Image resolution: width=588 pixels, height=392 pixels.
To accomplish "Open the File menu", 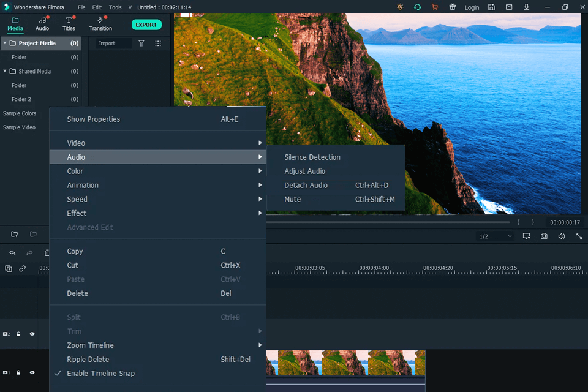I will coord(81,7).
